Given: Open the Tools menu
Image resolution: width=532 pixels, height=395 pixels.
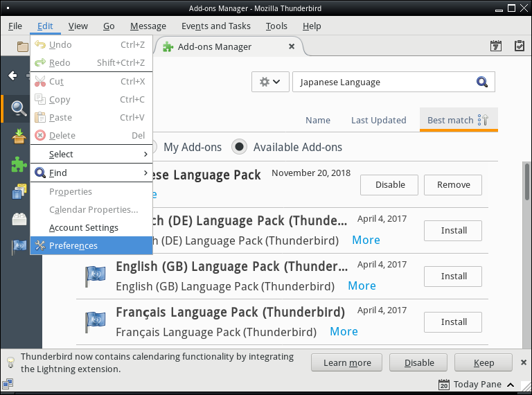Looking at the screenshot, I should (x=276, y=26).
